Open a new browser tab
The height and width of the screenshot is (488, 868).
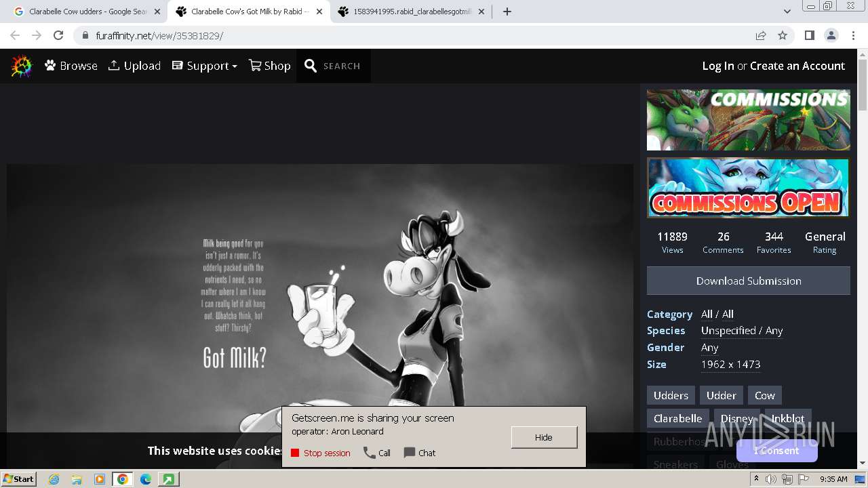tap(507, 12)
